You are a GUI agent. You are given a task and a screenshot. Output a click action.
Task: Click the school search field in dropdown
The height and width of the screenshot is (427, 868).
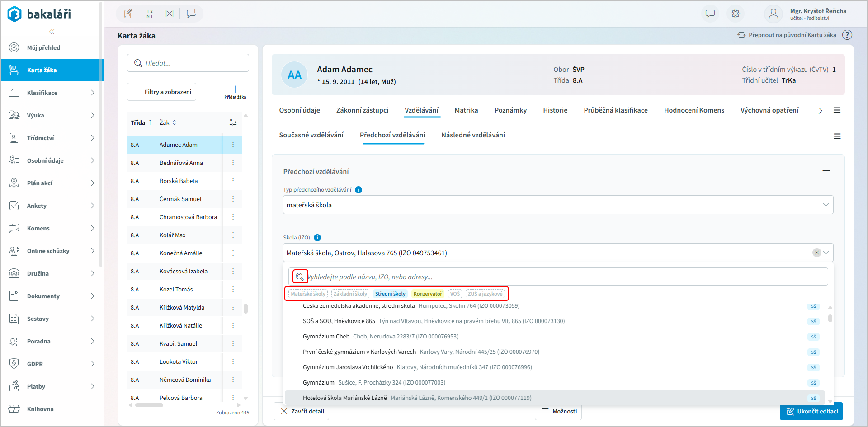(x=565, y=277)
